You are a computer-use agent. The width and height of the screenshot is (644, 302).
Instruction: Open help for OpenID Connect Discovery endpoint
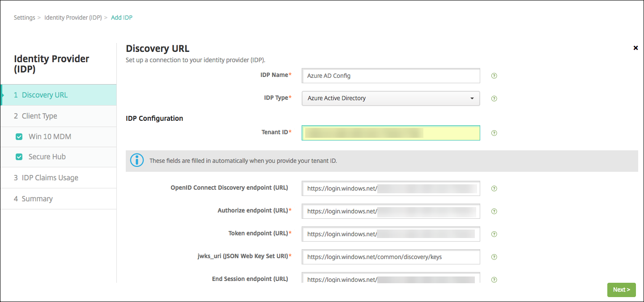click(494, 189)
